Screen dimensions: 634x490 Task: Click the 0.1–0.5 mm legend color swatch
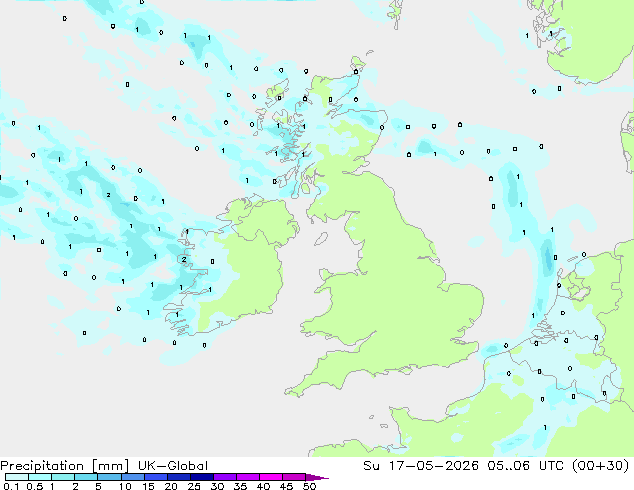17,477
